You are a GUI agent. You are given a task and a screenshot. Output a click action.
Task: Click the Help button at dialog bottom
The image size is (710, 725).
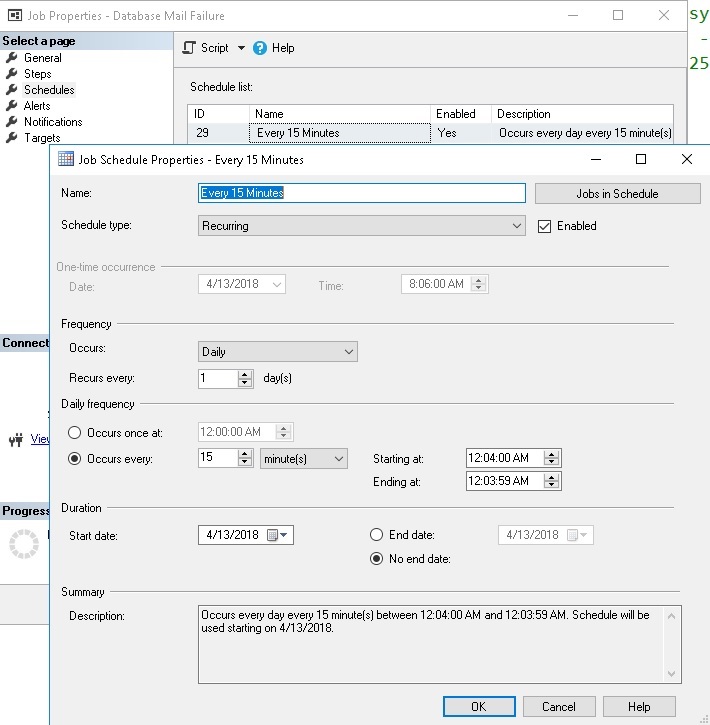[639, 707]
